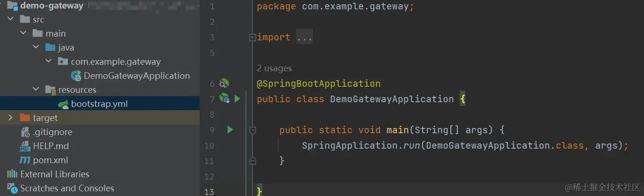Viewport: 644px width, 196px height.
Task: Select pom.xml in project tree
Action: coord(50,160)
